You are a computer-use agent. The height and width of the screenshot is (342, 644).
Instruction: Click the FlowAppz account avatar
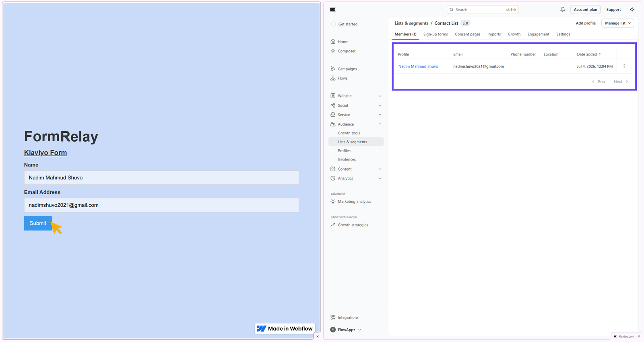click(333, 330)
